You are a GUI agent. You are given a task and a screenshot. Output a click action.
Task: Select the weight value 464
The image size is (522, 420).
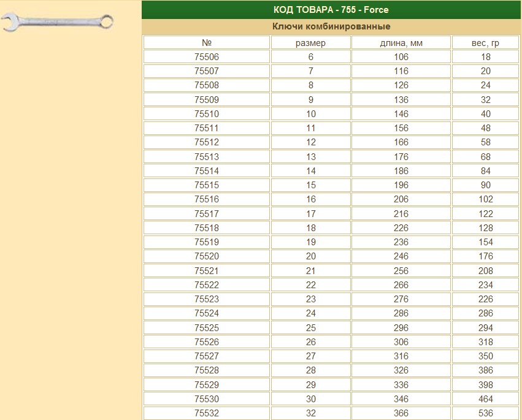[x=485, y=399]
